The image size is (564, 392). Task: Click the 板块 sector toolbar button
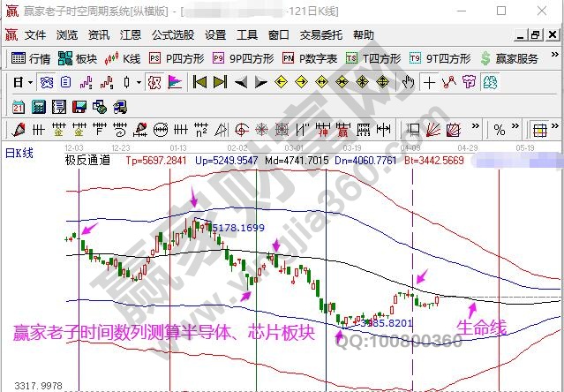tap(78, 59)
